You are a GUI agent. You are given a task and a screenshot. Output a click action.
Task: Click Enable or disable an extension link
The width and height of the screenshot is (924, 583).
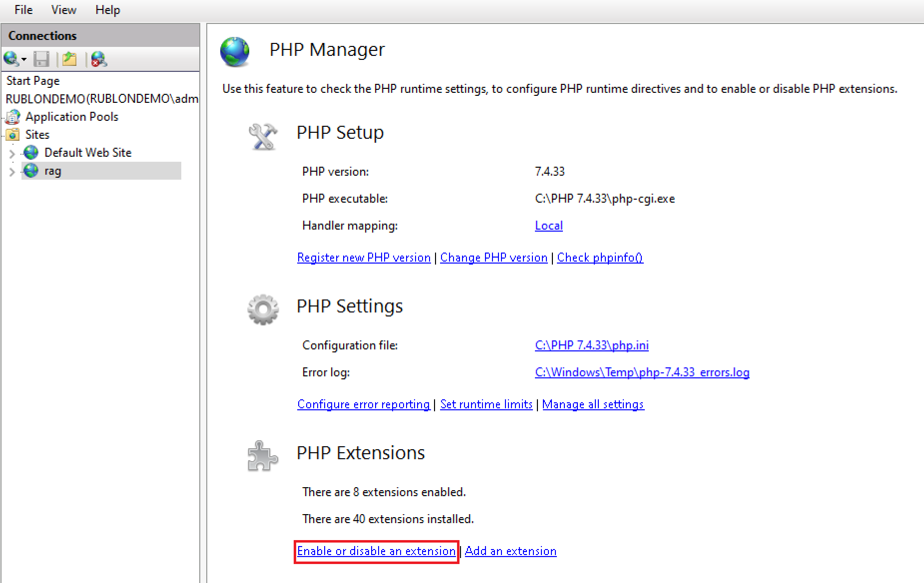coord(376,551)
